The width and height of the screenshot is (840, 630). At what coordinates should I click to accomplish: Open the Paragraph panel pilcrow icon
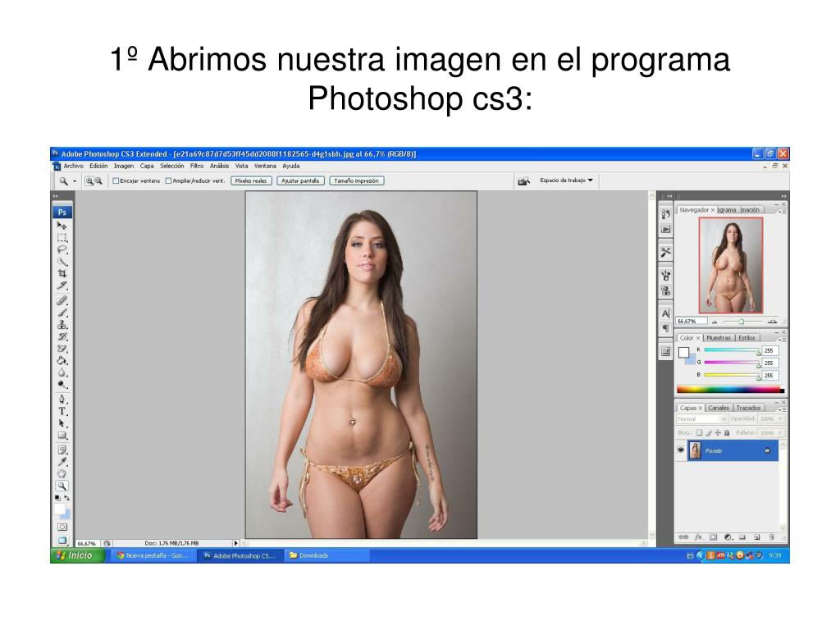(665, 328)
